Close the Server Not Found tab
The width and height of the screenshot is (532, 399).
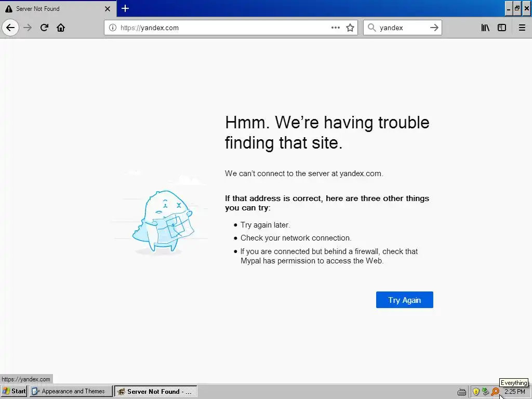click(108, 9)
